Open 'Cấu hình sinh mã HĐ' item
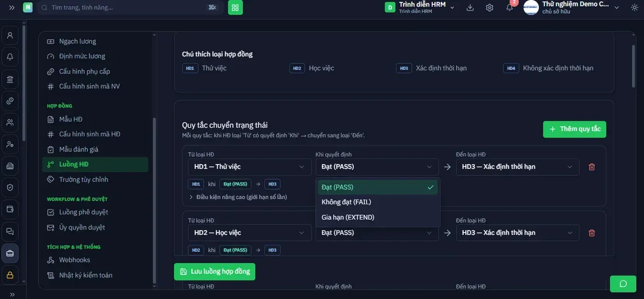Image resolution: width=644 pixels, height=299 pixels. pyautogui.click(x=95, y=134)
